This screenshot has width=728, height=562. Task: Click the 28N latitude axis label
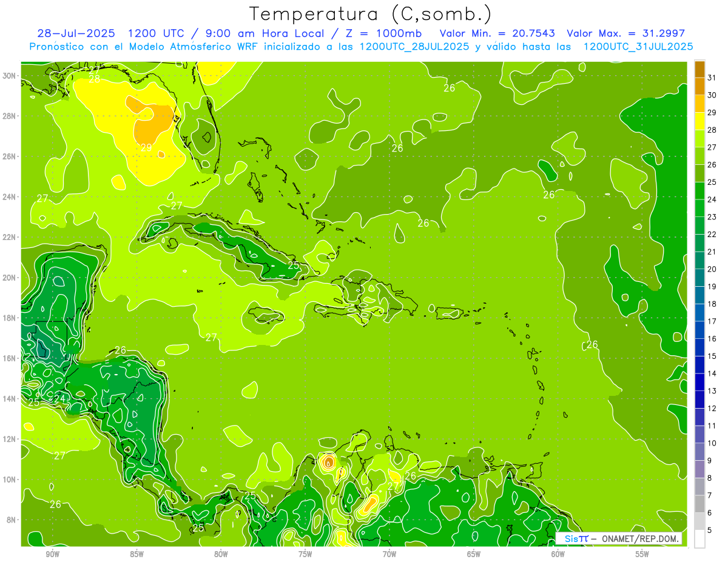tap(10, 116)
